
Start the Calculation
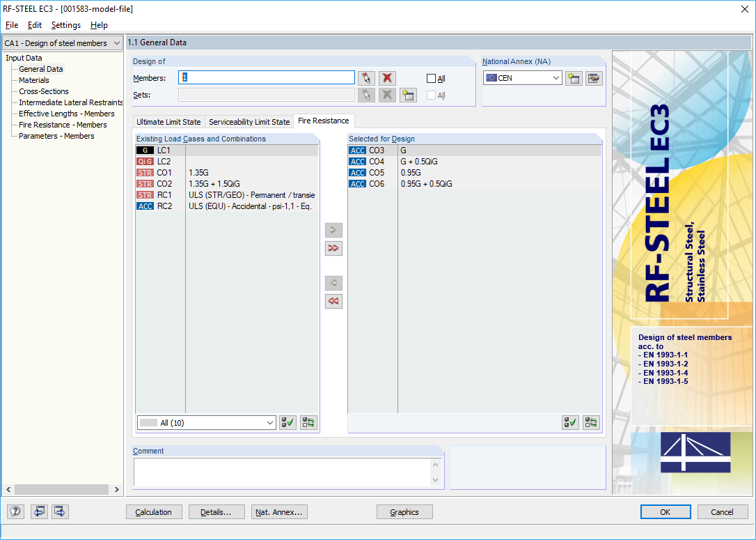pos(153,512)
